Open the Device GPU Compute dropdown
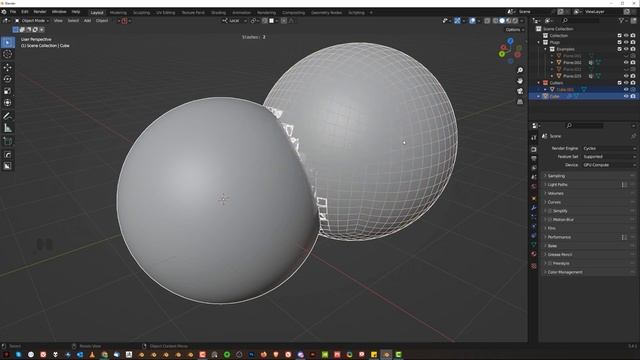Image resolution: width=640 pixels, height=360 pixels. click(609, 165)
